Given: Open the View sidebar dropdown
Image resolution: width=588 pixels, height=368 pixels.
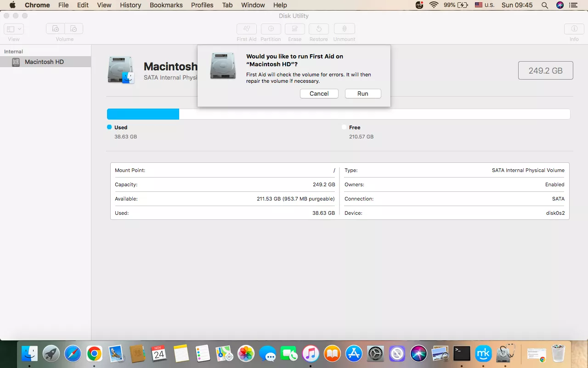Looking at the screenshot, I should (14, 29).
